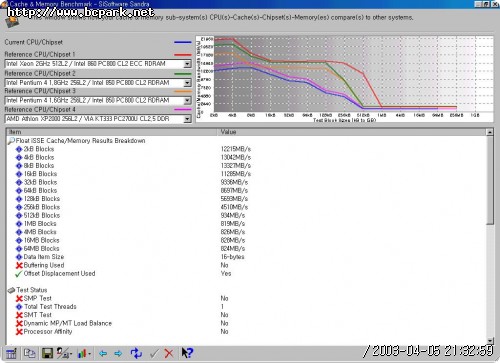Go back with the left arrow icon
The image size is (500, 363).
(x=103, y=353)
